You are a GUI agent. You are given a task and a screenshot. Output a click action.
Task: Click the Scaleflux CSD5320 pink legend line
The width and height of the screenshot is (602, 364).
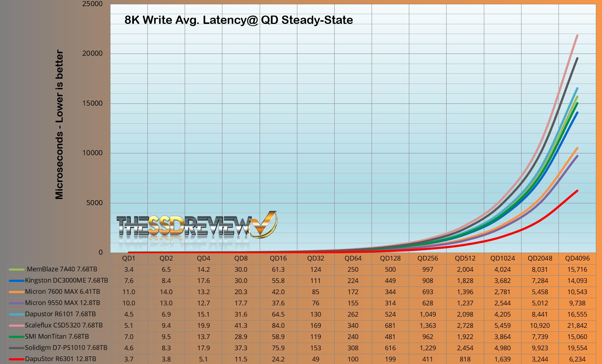pyautogui.click(x=16, y=326)
